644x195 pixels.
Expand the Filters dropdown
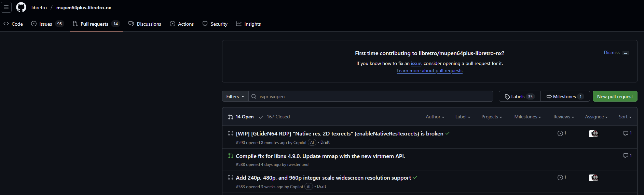coord(235,96)
